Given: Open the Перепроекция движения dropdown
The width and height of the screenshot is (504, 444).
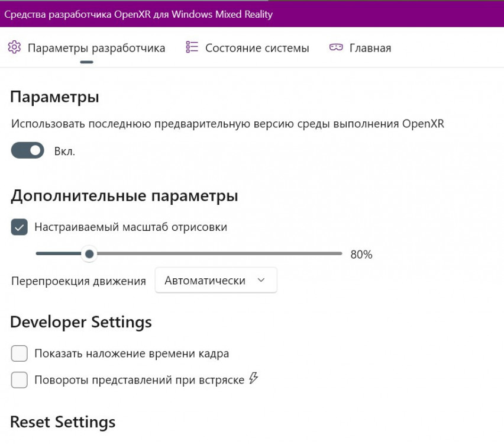Looking at the screenshot, I should [216, 281].
